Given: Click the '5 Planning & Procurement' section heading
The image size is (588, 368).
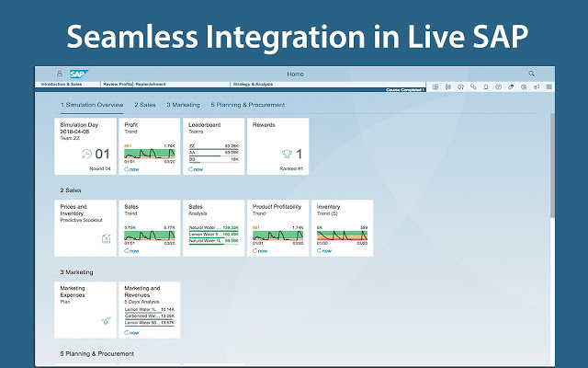Looking at the screenshot, I should pyautogui.click(x=97, y=353).
